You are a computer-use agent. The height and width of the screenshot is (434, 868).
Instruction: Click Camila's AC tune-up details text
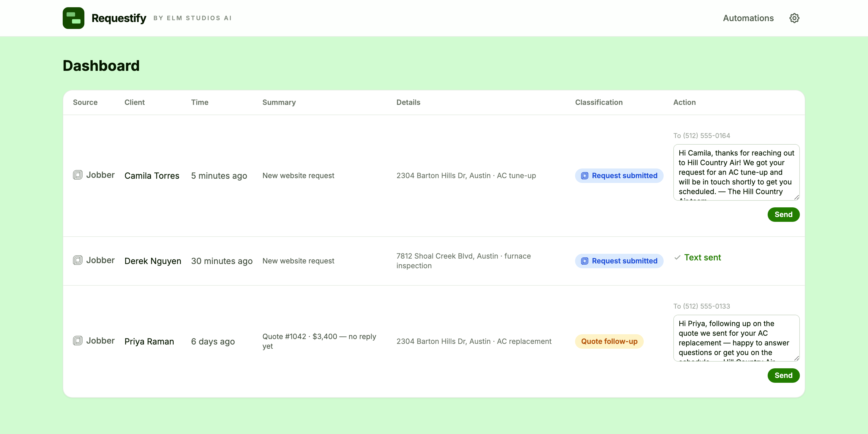(466, 175)
